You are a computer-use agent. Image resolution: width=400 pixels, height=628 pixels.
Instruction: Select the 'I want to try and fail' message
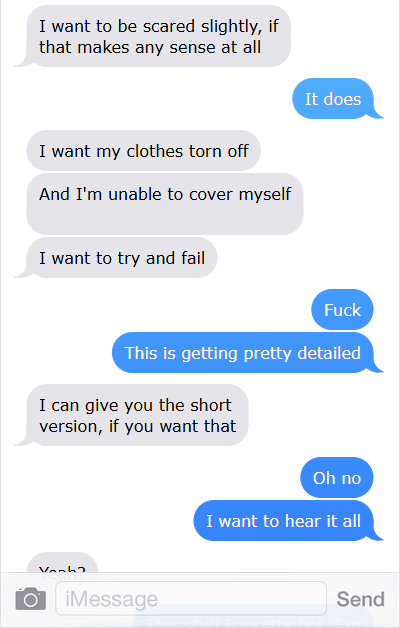pos(122,258)
